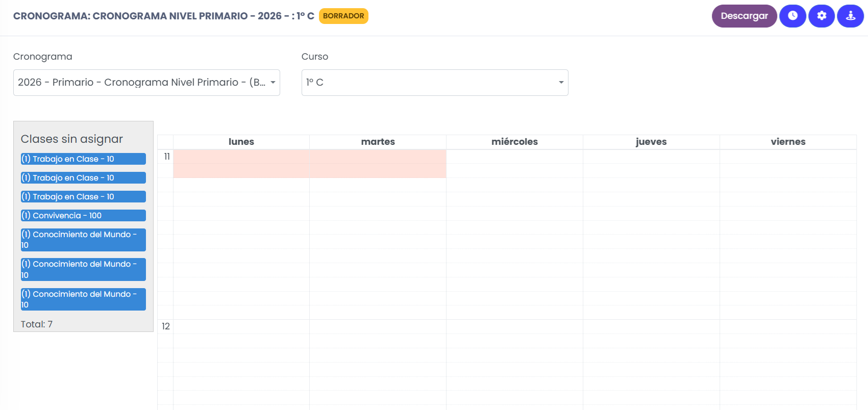Click the highlighted martes slot at 11
Viewport: 868px width, 410px height.
[378, 164]
